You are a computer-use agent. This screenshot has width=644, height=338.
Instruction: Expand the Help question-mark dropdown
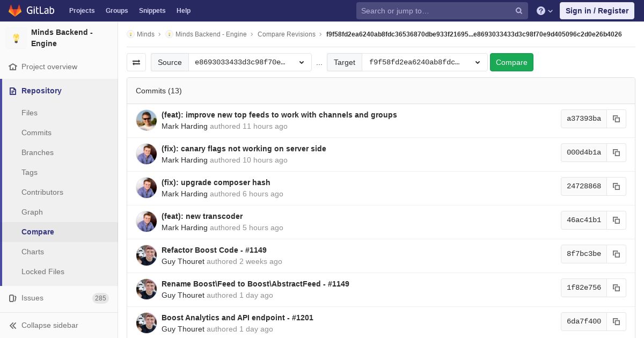click(545, 11)
